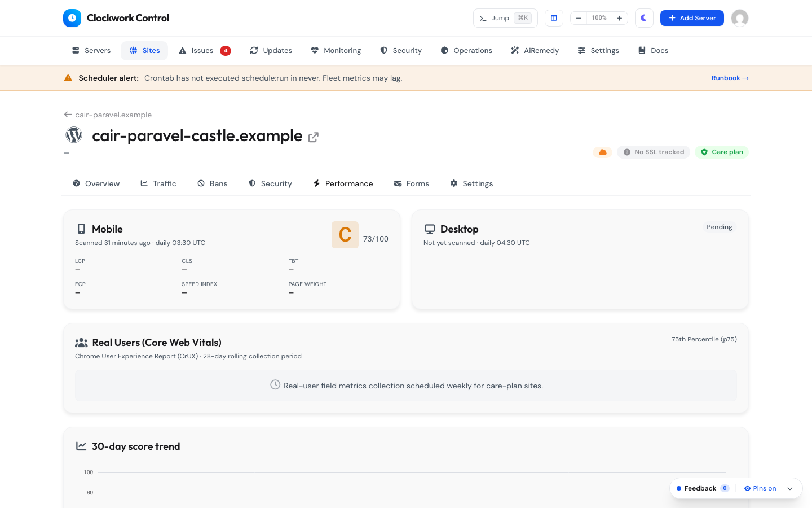Open the site Settings tab

[x=471, y=183]
